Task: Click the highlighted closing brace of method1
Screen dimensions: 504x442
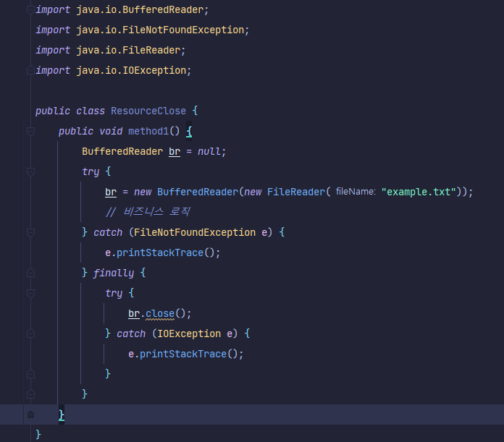Action: (62, 415)
